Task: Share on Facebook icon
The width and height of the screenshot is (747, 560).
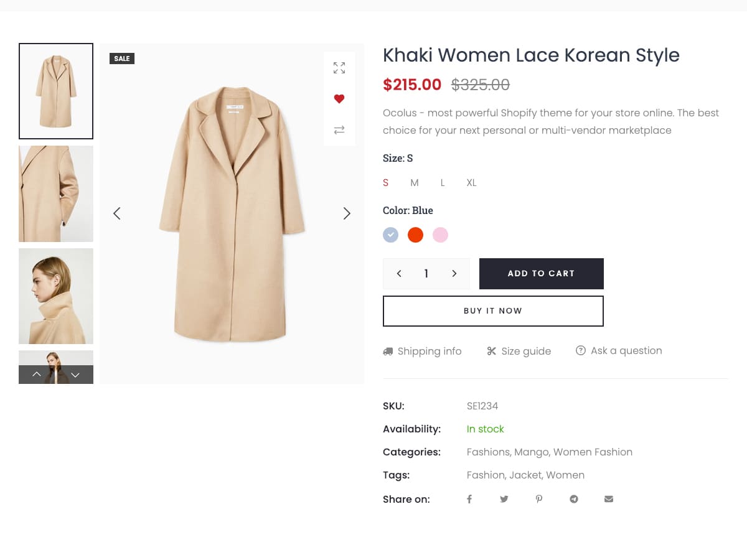Action: tap(469, 499)
